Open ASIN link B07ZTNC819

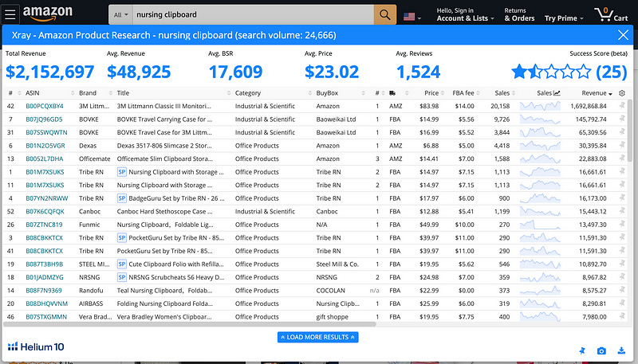coord(44,225)
